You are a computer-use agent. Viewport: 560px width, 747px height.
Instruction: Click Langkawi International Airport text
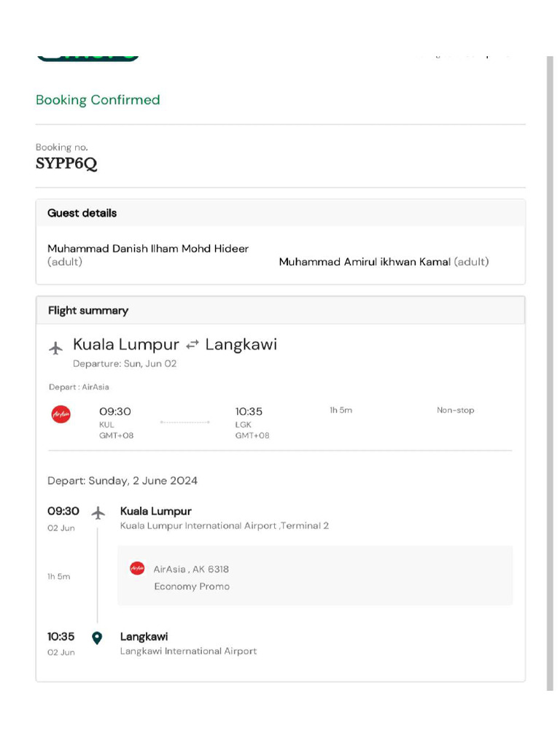(188, 651)
